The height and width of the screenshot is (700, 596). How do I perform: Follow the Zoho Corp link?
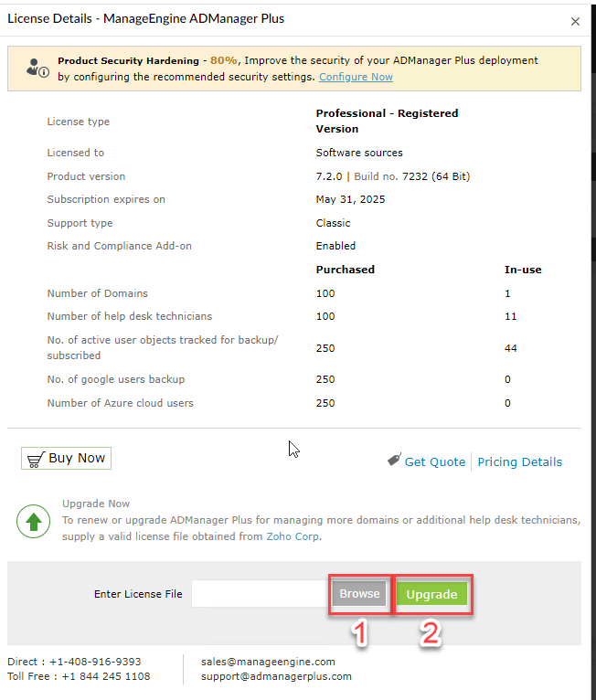tap(293, 536)
